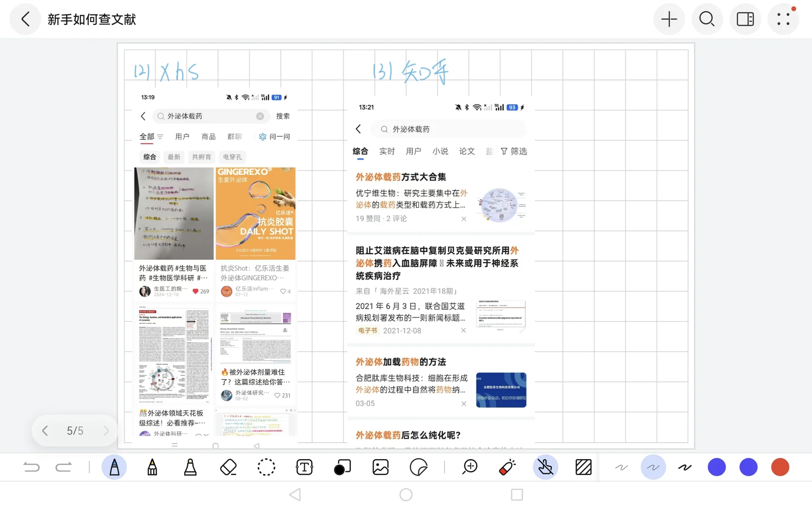Select the pencil tool
The image size is (812, 508).
click(x=152, y=467)
